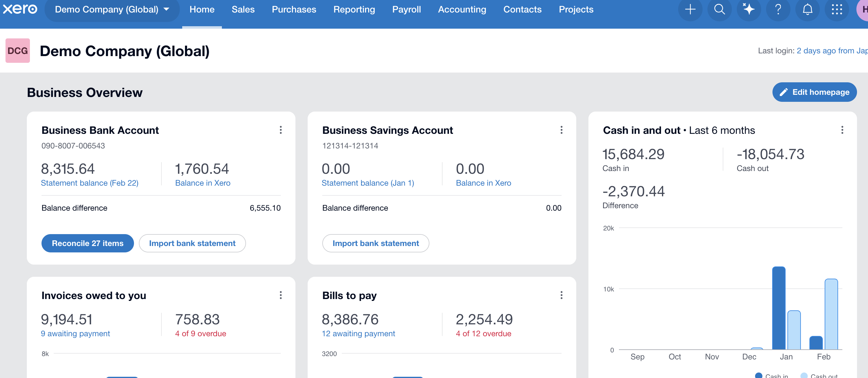Click the Business Bank Account title
The image size is (868, 378).
pyautogui.click(x=100, y=130)
